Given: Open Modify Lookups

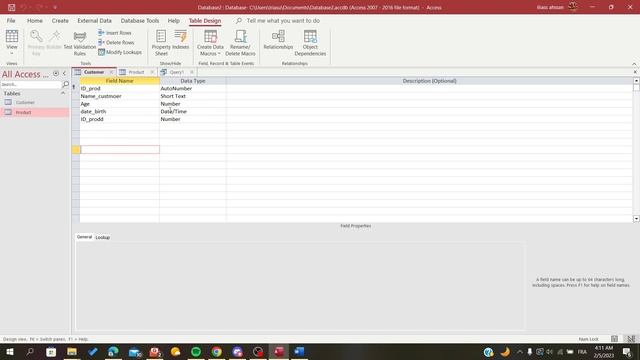Looking at the screenshot, I should (x=120, y=52).
